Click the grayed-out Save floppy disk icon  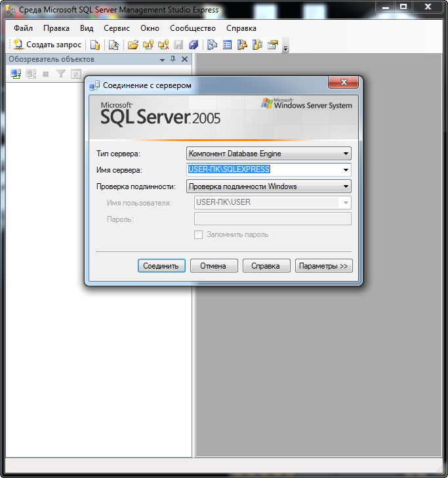[x=178, y=45]
